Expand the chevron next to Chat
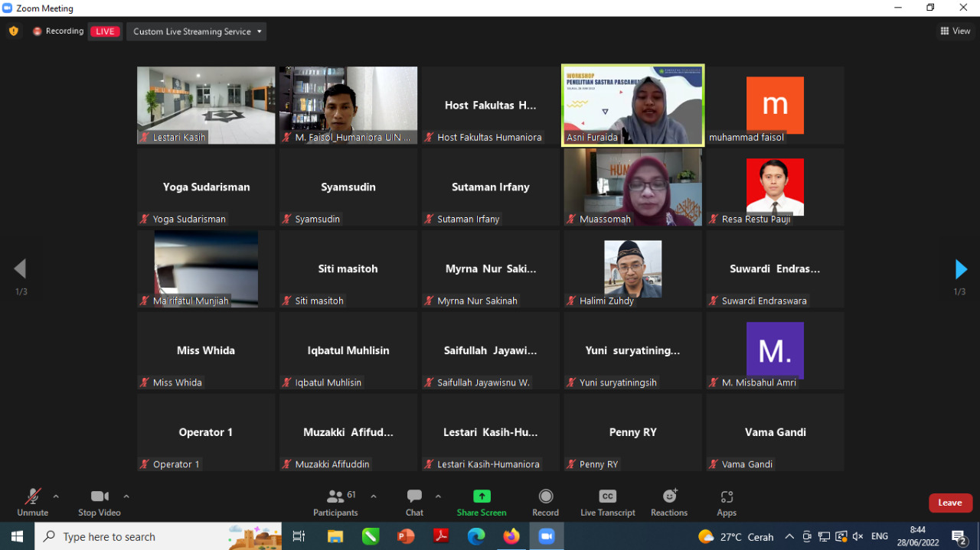980x550 pixels. [x=438, y=496]
